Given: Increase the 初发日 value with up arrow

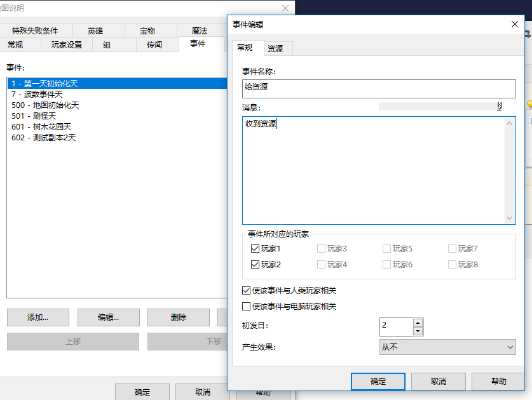Looking at the screenshot, I should click(418, 323).
